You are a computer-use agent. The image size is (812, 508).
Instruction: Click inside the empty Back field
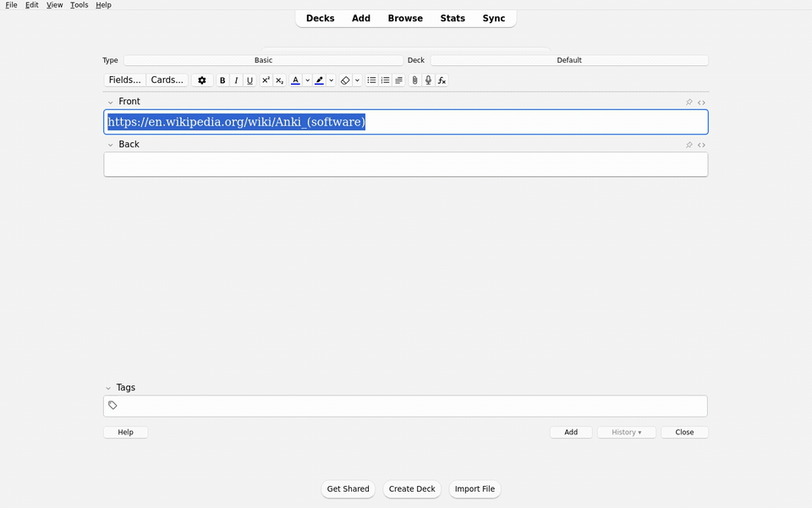pos(405,164)
